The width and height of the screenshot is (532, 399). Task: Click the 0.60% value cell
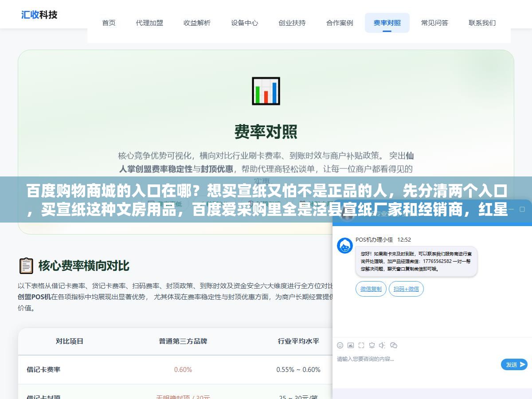[x=183, y=369]
